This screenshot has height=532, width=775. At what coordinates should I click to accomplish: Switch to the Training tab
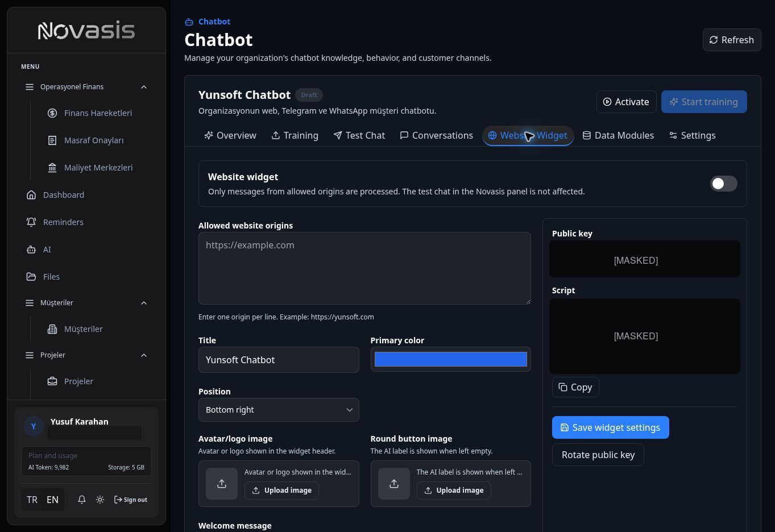pos(295,135)
